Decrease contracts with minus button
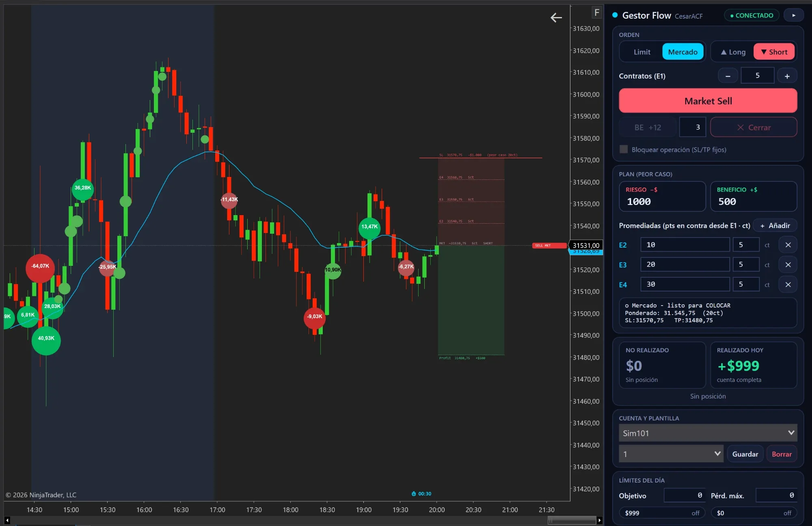Viewport: 812px width, 526px height. [728, 76]
